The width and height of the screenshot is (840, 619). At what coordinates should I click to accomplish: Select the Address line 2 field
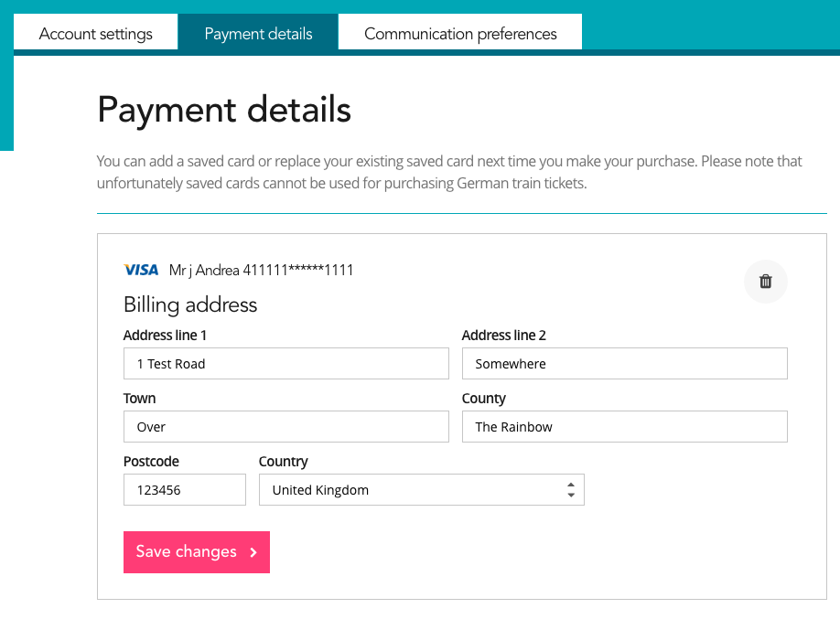click(x=624, y=363)
